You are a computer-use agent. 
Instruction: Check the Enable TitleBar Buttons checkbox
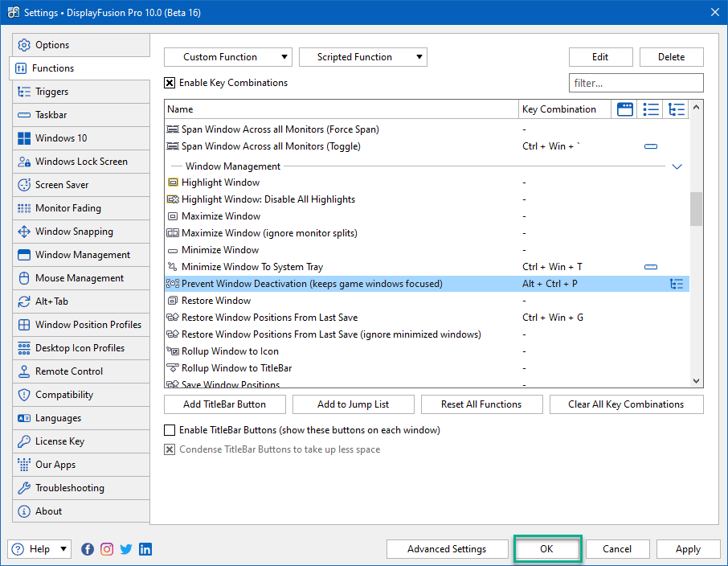tap(170, 430)
